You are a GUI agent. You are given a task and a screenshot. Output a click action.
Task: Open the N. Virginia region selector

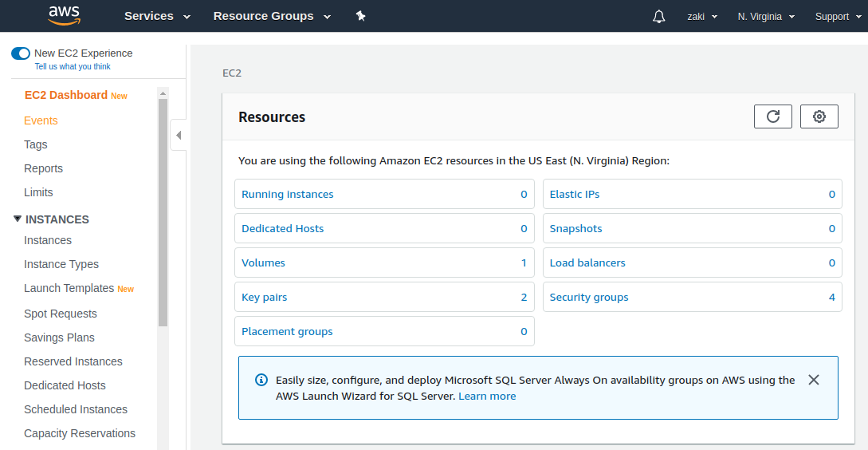click(x=766, y=17)
